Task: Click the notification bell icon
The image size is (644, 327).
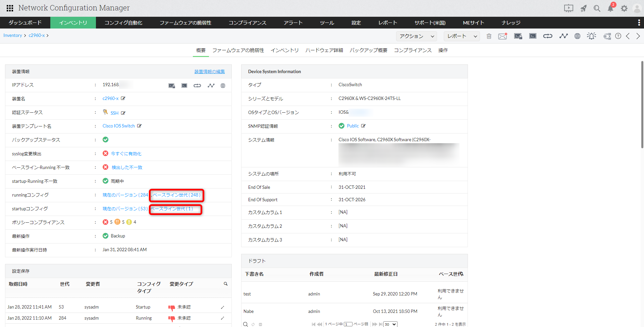Action: coord(610,8)
